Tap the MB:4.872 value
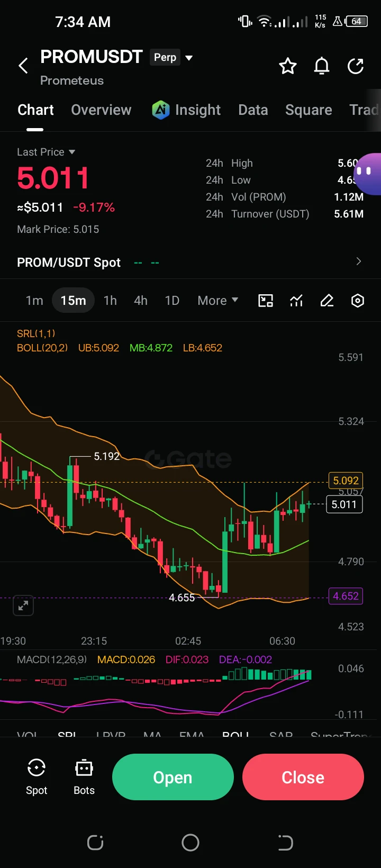Viewport: 381px width, 868px height. 151,348
